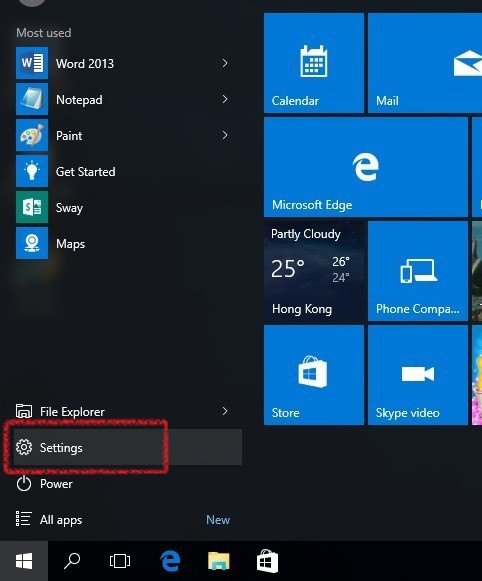Open Store from the taskbar
The image size is (482, 581).
(x=267, y=561)
